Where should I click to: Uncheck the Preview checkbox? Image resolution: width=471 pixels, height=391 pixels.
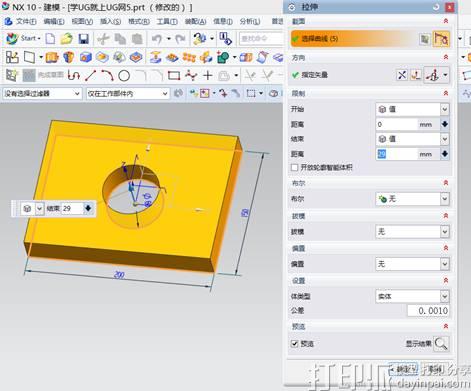pos(294,343)
